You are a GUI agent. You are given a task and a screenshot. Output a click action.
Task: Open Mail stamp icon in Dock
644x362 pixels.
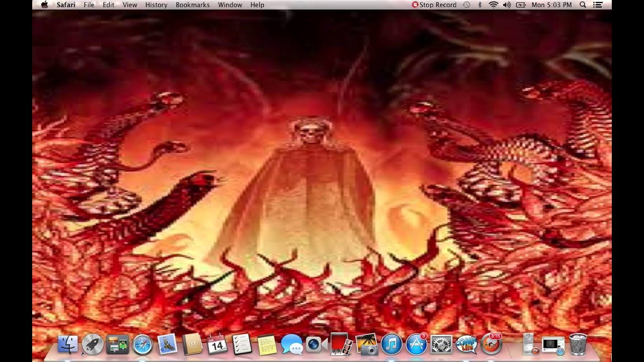coord(167,344)
